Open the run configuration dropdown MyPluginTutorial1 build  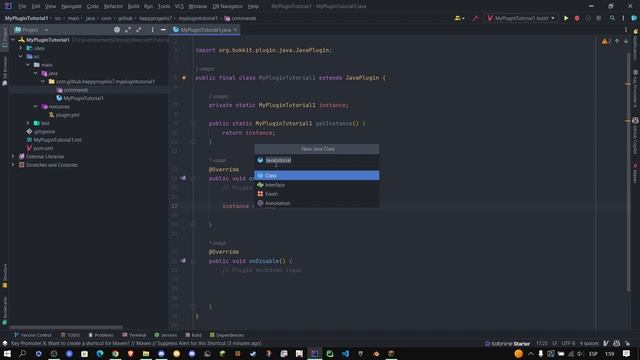pos(521,18)
